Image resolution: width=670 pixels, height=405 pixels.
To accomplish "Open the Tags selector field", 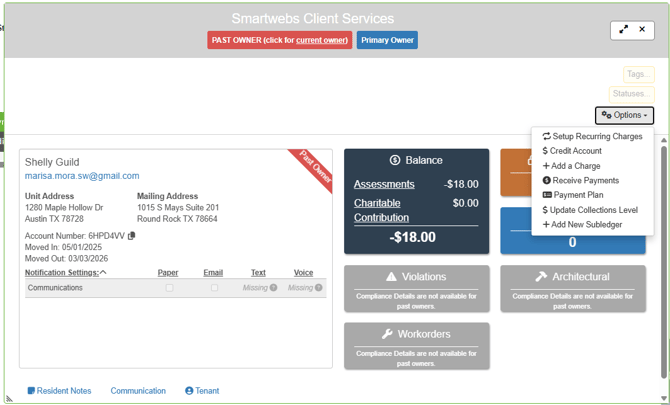I will pyautogui.click(x=637, y=75).
